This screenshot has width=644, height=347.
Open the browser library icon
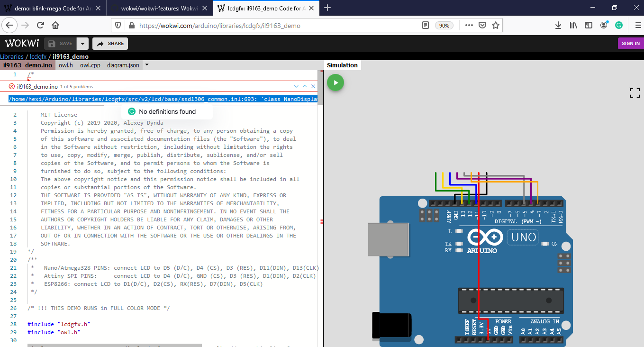click(573, 25)
